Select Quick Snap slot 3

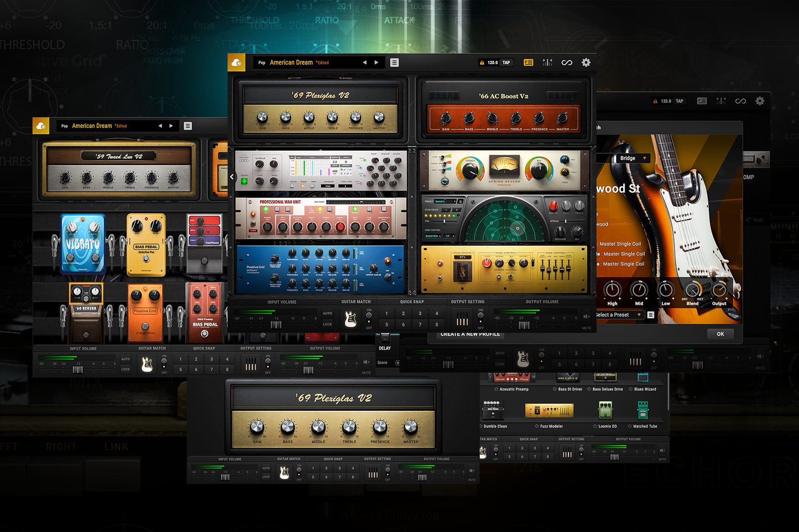point(420,313)
